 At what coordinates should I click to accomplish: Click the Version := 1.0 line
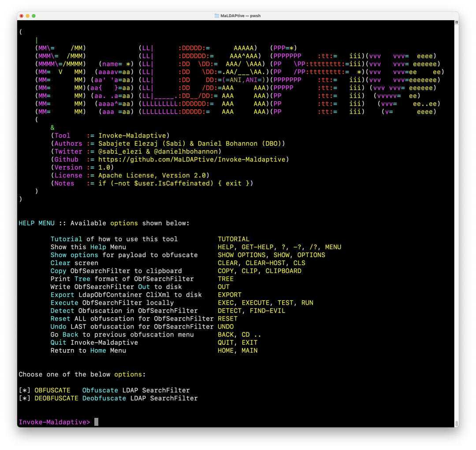[x=82, y=167]
